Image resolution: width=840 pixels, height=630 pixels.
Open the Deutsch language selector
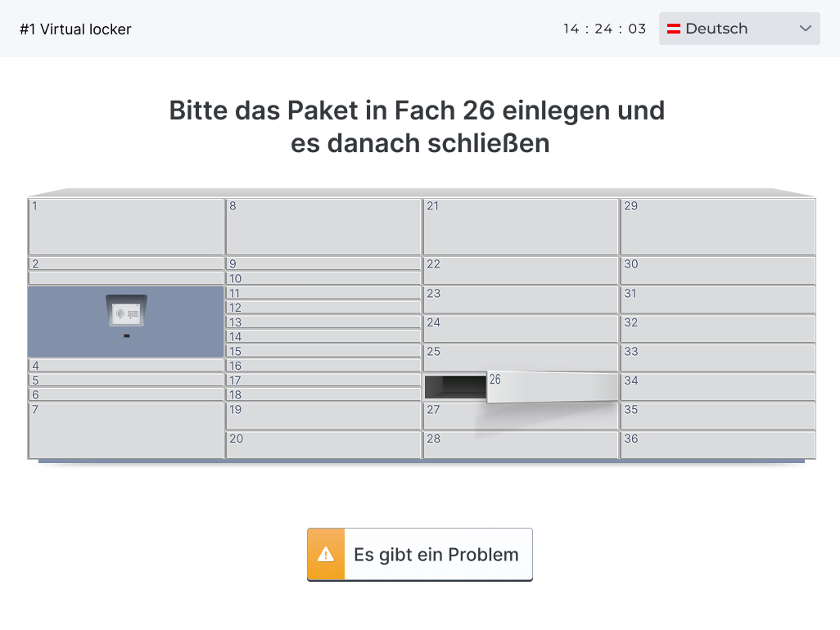click(x=738, y=29)
